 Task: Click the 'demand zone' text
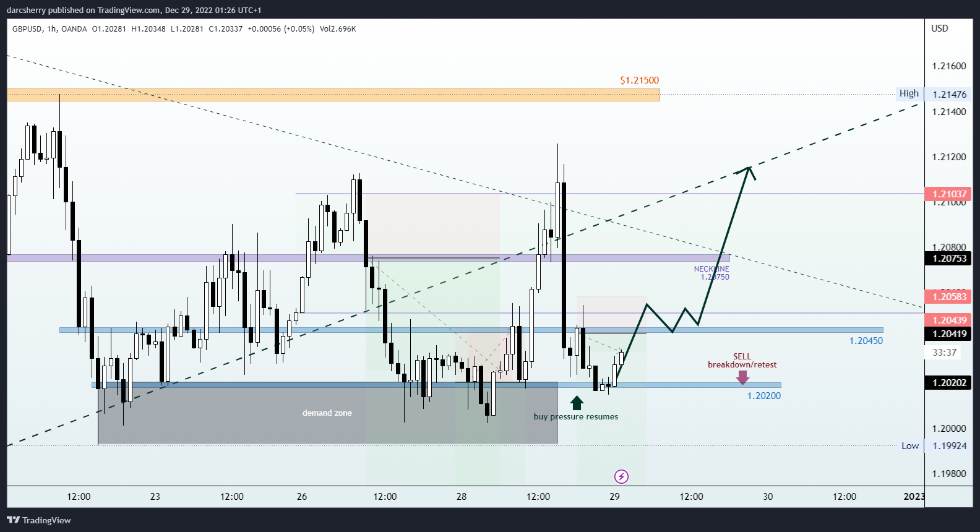coord(327,413)
